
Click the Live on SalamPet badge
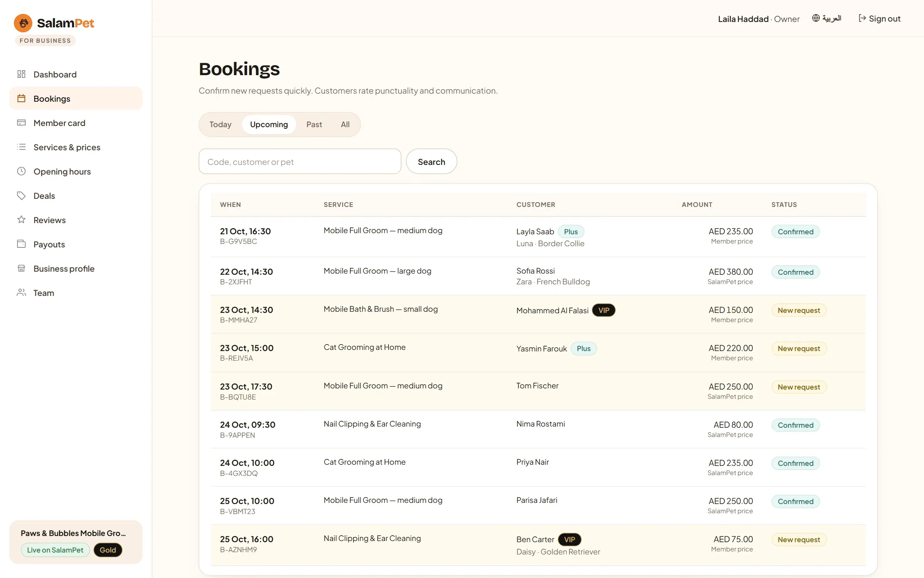click(55, 550)
